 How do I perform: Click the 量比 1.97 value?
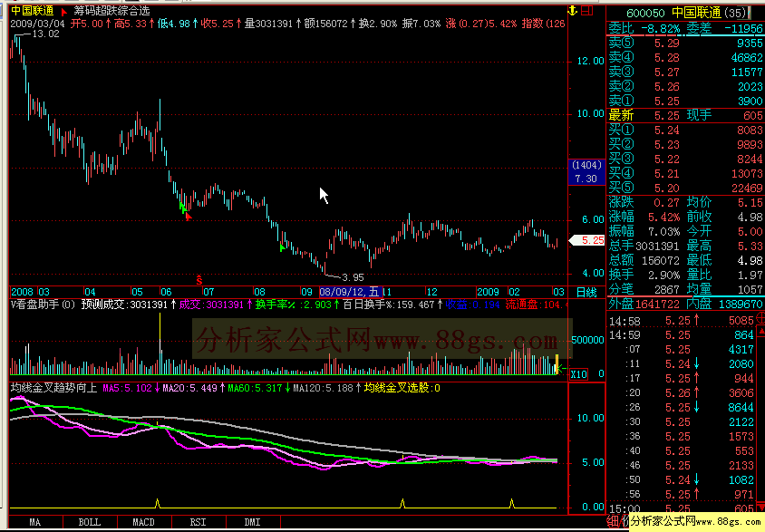pyautogui.click(x=751, y=275)
